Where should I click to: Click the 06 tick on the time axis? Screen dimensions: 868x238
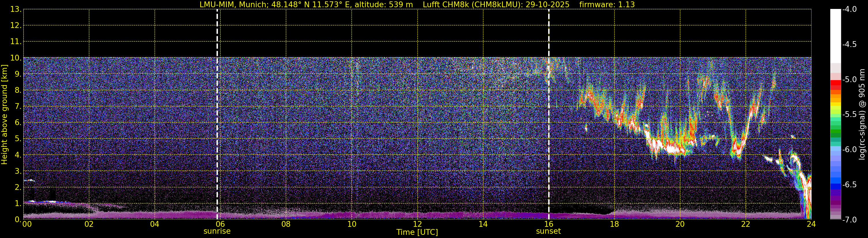click(220, 224)
